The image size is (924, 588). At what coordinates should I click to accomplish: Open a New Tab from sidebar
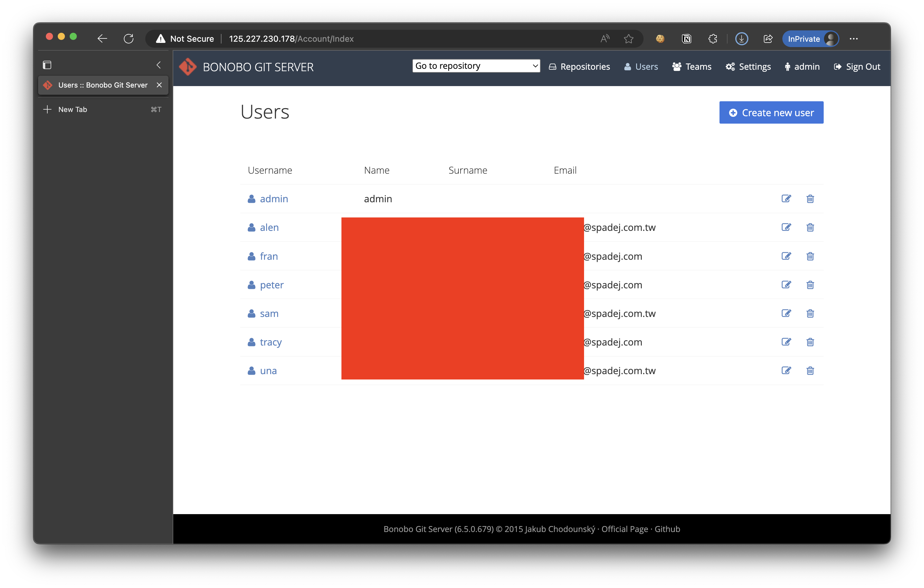tap(103, 109)
